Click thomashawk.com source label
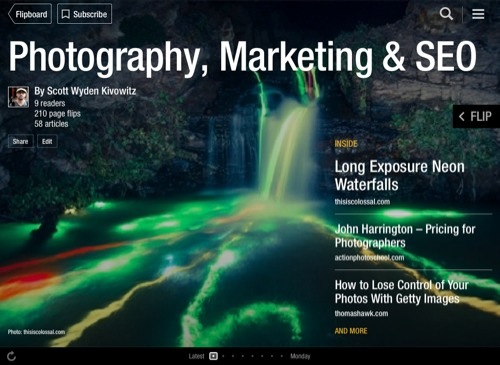 tap(361, 314)
